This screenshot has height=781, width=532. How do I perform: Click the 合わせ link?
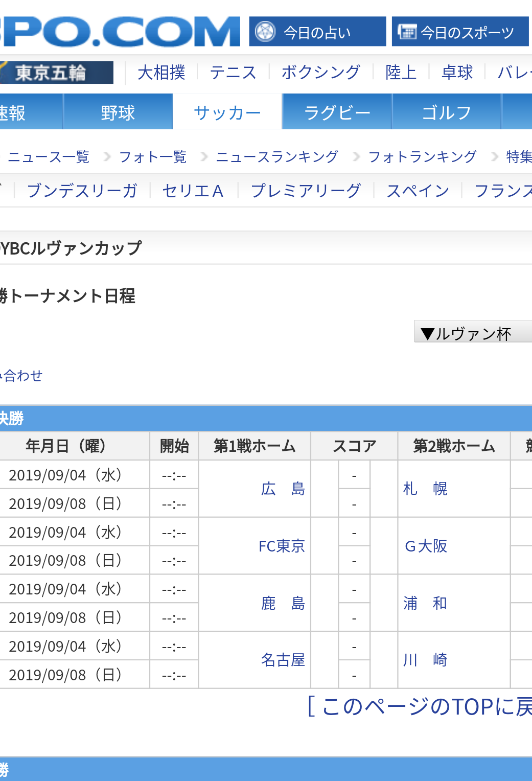coord(21,376)
